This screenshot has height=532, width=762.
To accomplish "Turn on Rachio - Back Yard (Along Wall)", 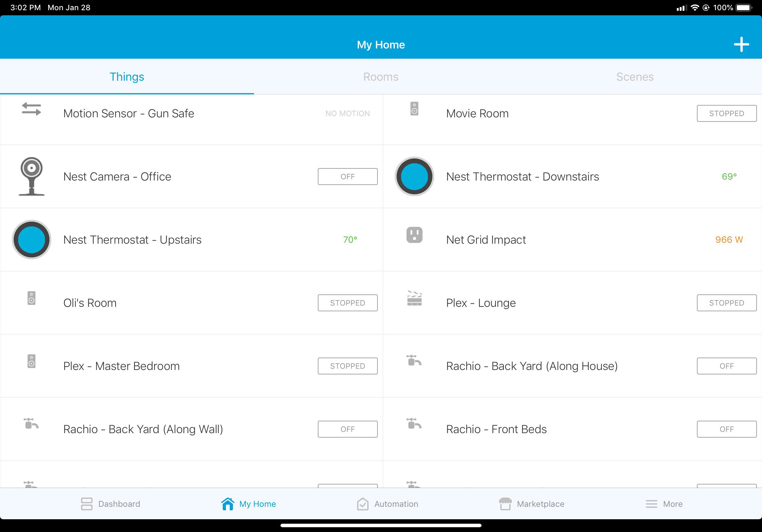I will tap(347, 429).
